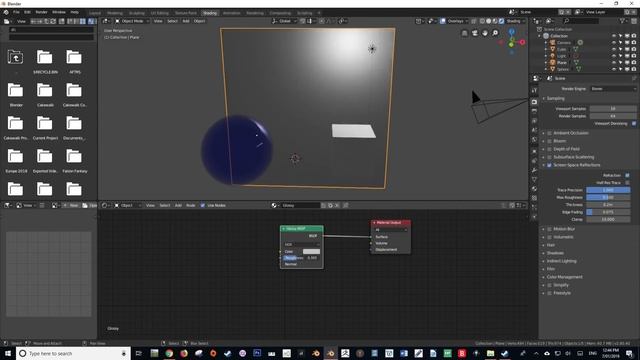
Task: Open the Render Engine dropdown
Action: [x=613, y=89]
